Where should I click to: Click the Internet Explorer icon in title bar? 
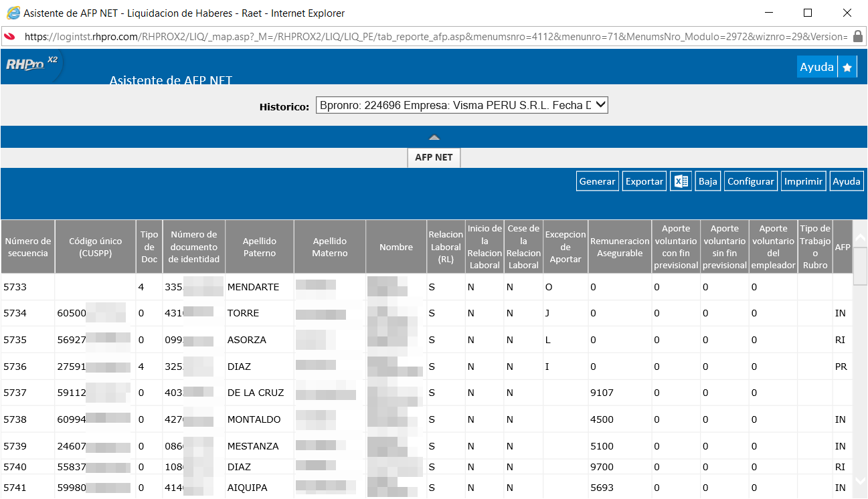11,12
